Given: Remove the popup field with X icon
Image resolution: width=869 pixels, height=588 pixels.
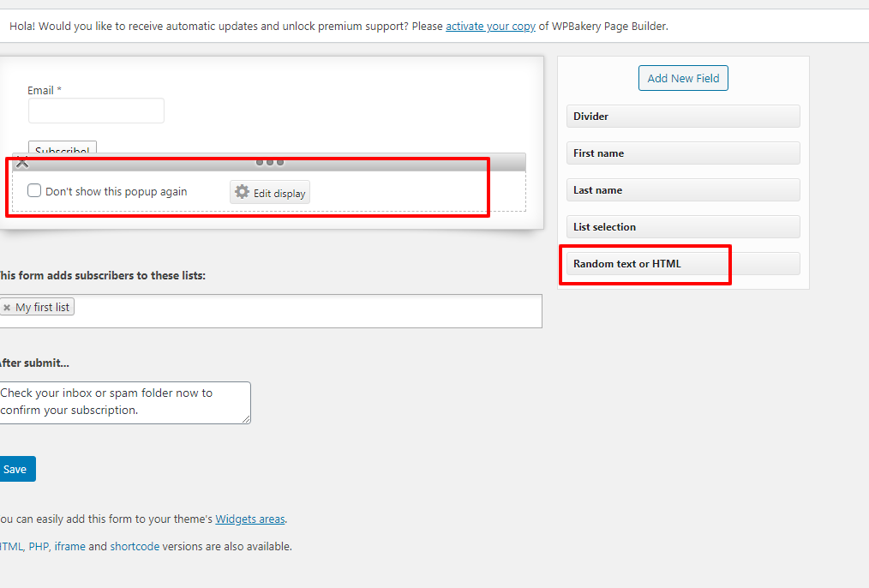Looking at the screenshot, I should pyautogui.click(x=22, y=163).
